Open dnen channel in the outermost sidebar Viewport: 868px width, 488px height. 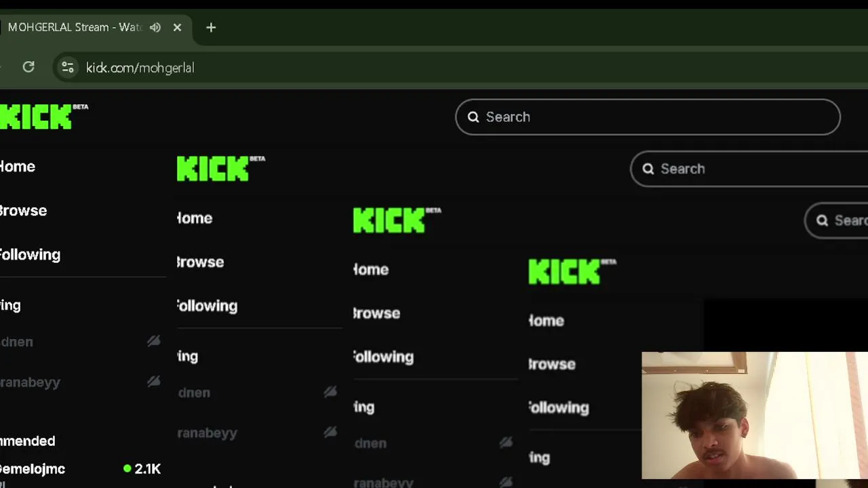[16, 342]
